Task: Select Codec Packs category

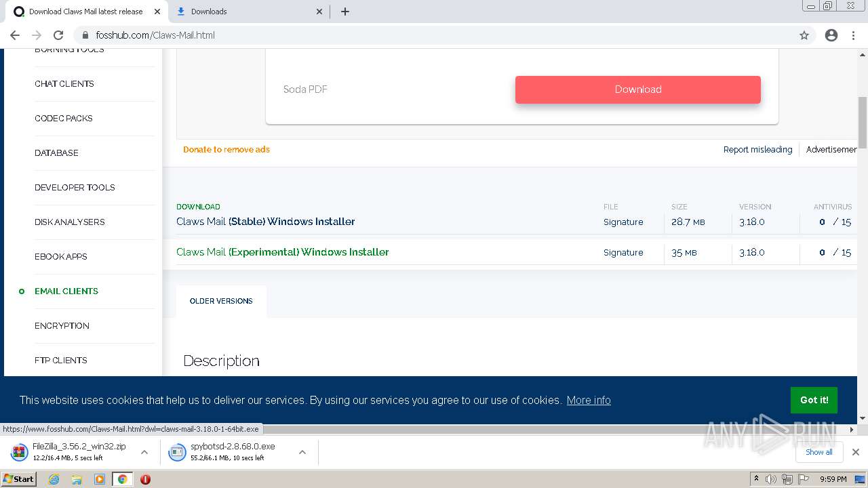Action: 64,119
